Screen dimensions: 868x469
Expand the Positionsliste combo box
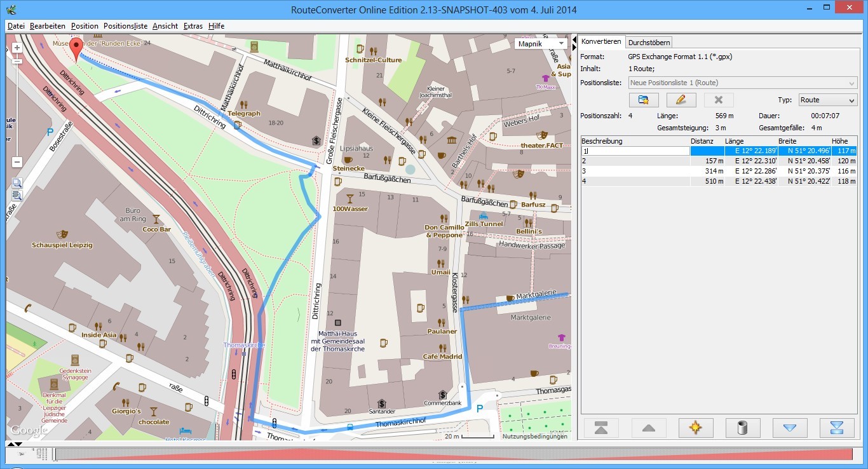pyautogui.click(x=851, y=83)
